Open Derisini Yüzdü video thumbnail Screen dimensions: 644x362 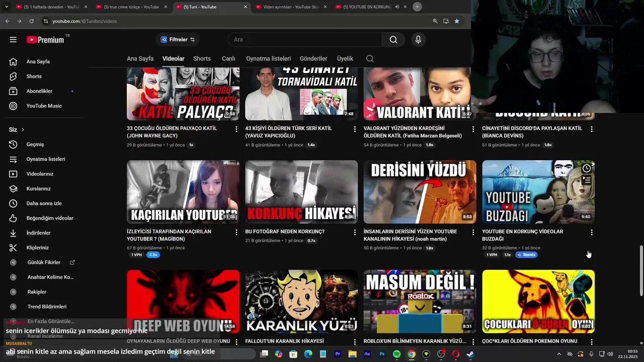point(420,192)
